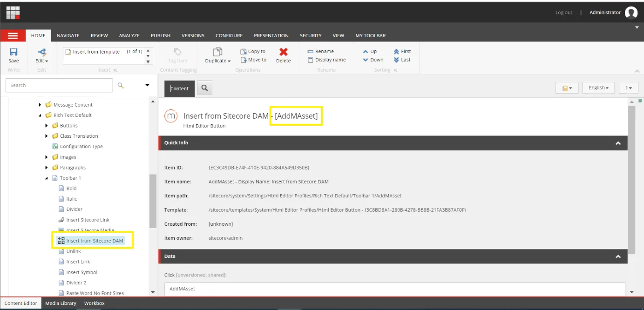The image size is (644, 310).
Task: Expand the Paragraphs folder
Action: tap(47, 168)
